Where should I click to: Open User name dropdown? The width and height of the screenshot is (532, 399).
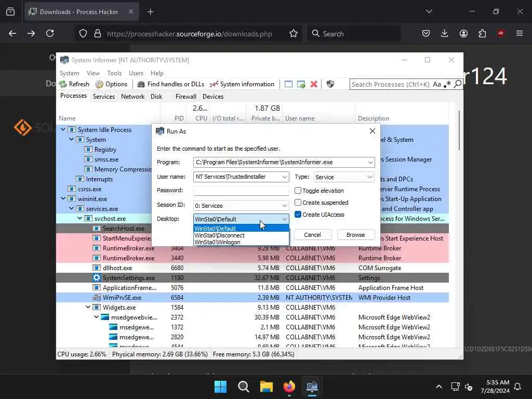[x=284, y=177]
